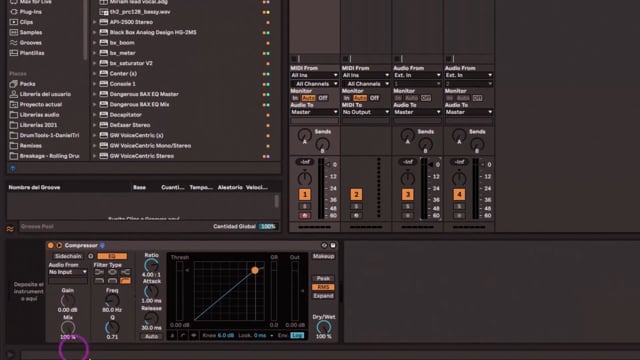This screenshot has width=640, height=360.
Task: Open track 1 MIDI From All Ins dropdown
Action: [314, 76]
